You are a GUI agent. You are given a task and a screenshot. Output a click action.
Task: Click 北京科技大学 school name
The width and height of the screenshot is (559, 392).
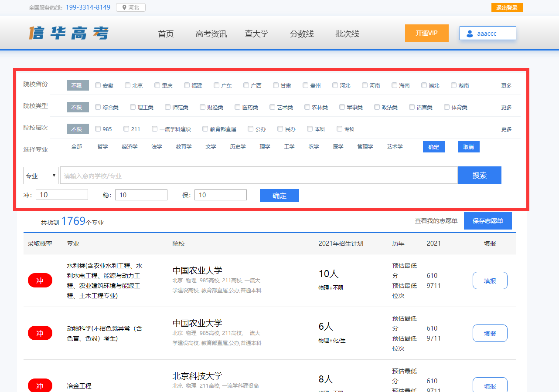198,375
